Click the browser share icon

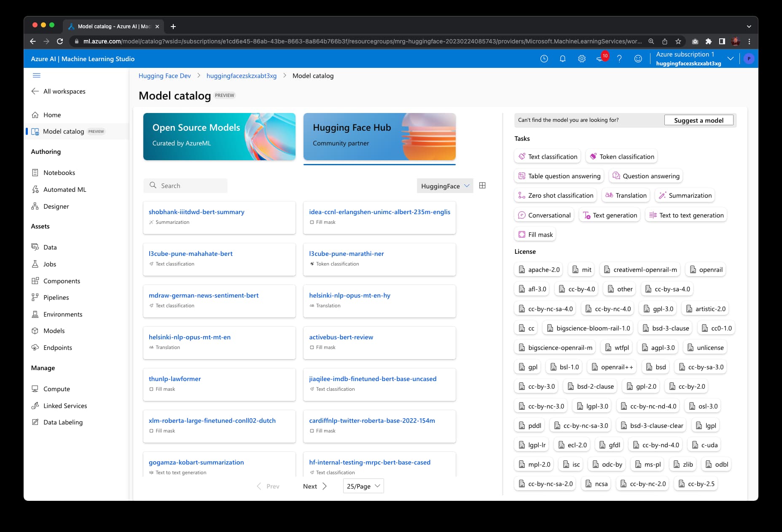pos(664,41)
